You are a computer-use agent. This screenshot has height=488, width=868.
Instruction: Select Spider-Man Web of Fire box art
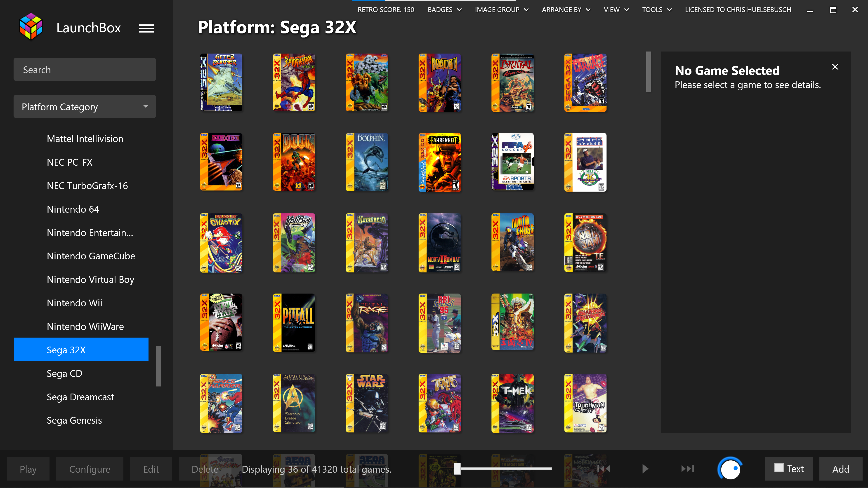coord(294,82)
